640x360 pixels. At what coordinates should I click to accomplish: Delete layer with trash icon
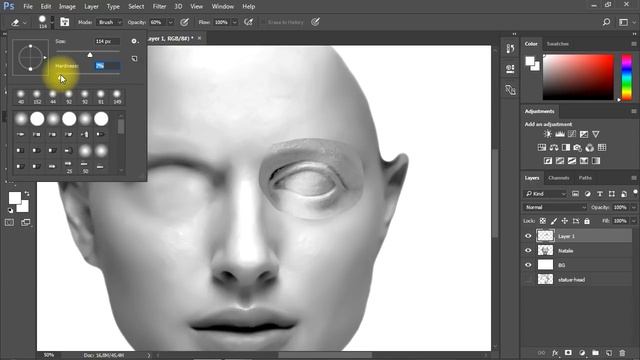point(622,353)
